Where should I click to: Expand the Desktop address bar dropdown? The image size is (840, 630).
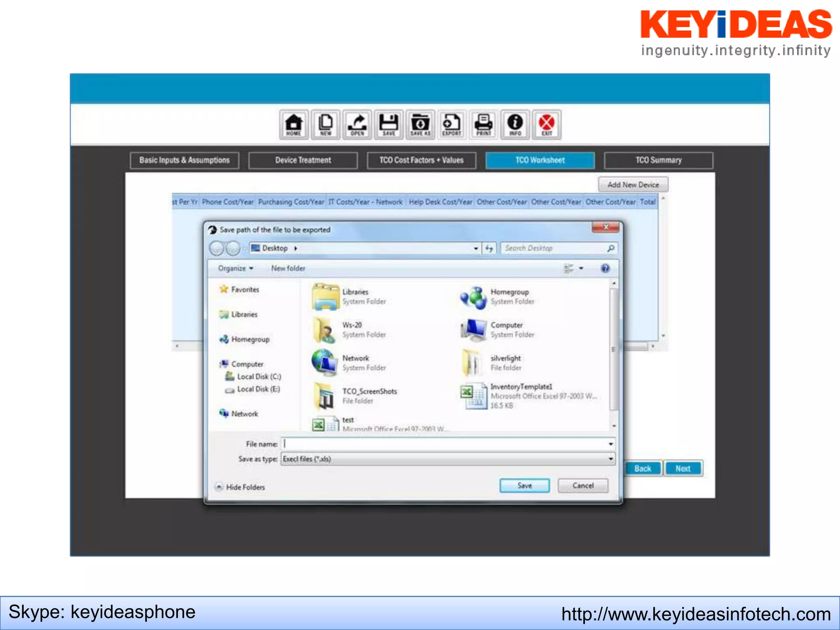476,249
